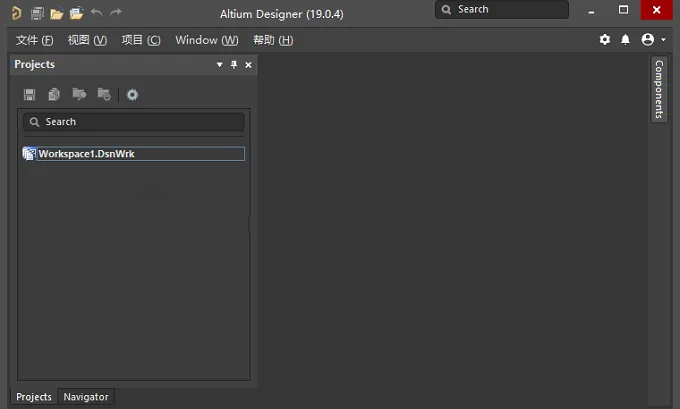Click the Projects panel compile documents icon

point(54,94)
